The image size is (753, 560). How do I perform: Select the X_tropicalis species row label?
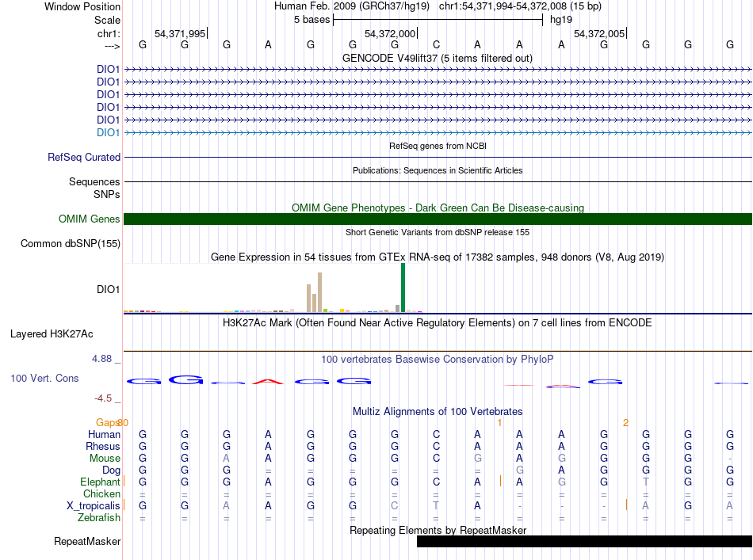[x=94, y=506]
